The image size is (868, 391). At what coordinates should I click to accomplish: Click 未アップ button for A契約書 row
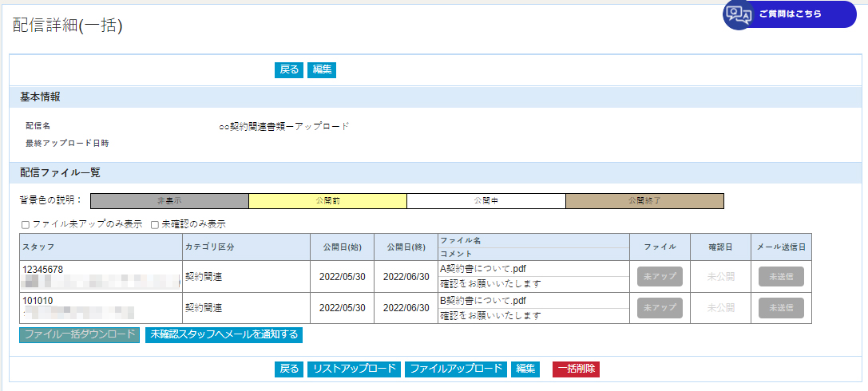coord(660,277)
